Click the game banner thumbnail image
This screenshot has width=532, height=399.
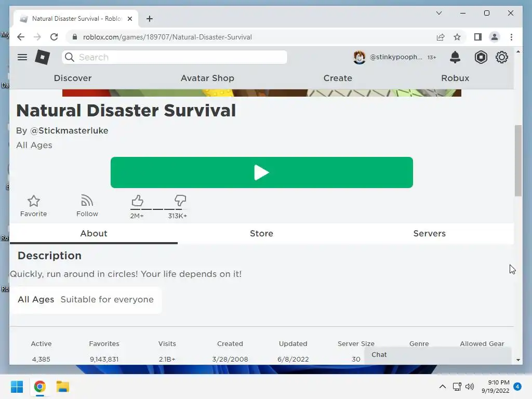tap(262, 93)
